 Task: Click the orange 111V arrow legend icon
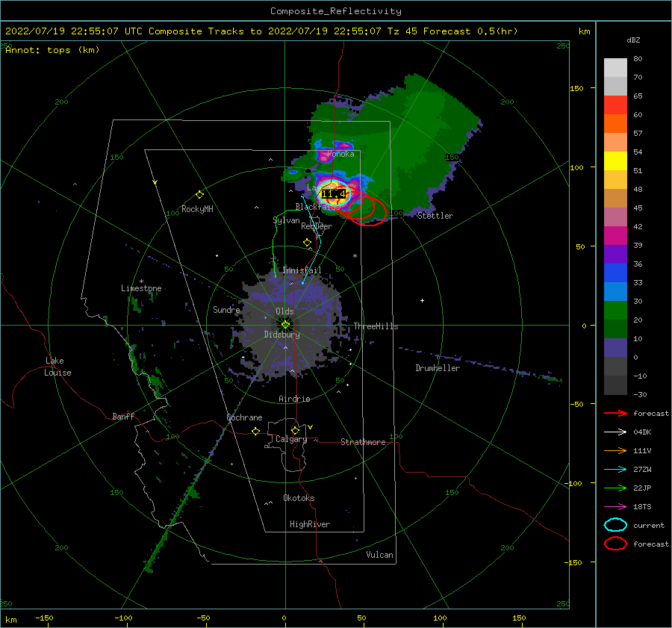(615, 450)
